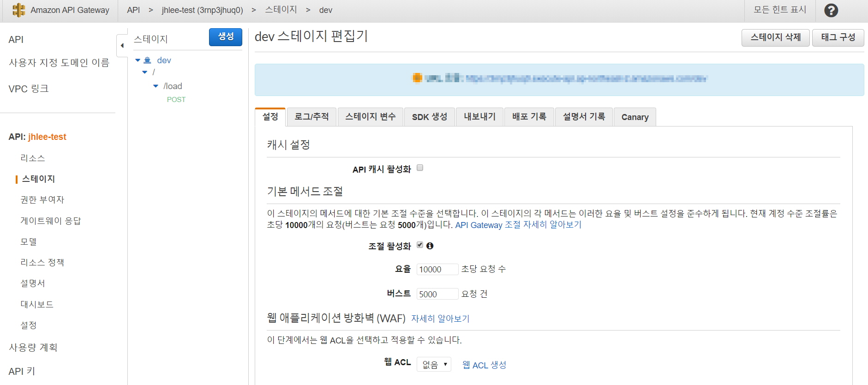868x385 pixels.
Task: Click the 웹 ACL 생성 link
Action: coord(484,365)
